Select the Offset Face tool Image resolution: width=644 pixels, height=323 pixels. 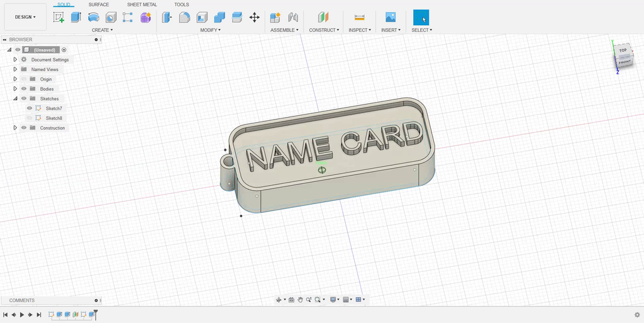tap(237, 17)
